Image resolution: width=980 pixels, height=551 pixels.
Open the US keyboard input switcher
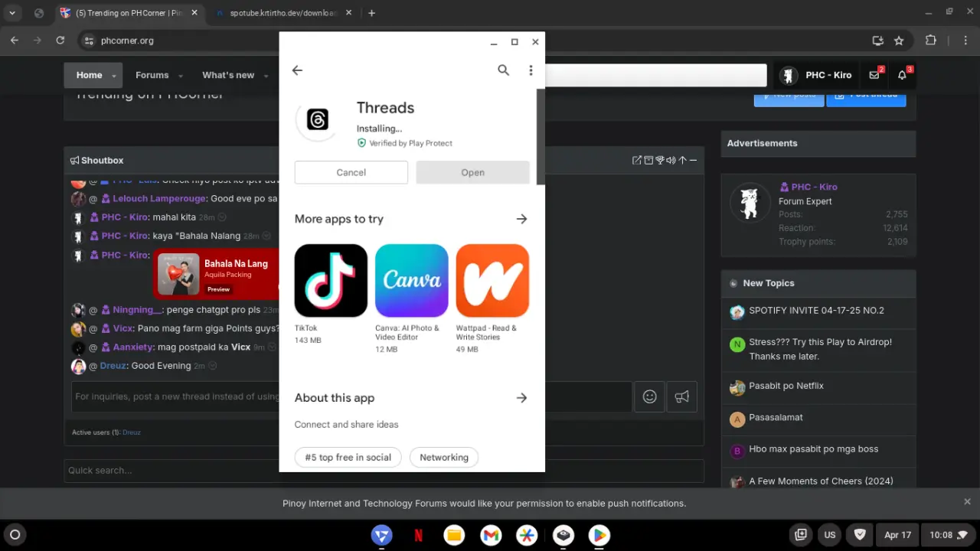click(830, 535)
